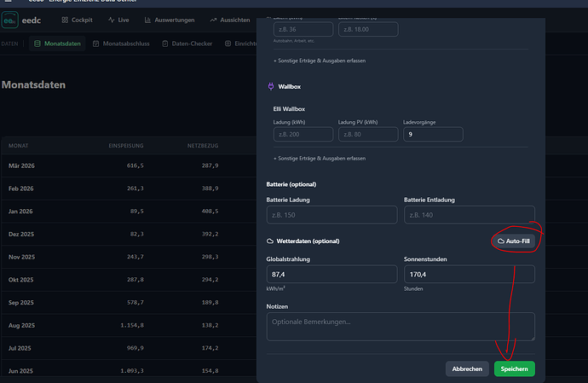Screen dimensions: 588x383
Task: Open the Cockpit navigation item
Action: (77, 20)
